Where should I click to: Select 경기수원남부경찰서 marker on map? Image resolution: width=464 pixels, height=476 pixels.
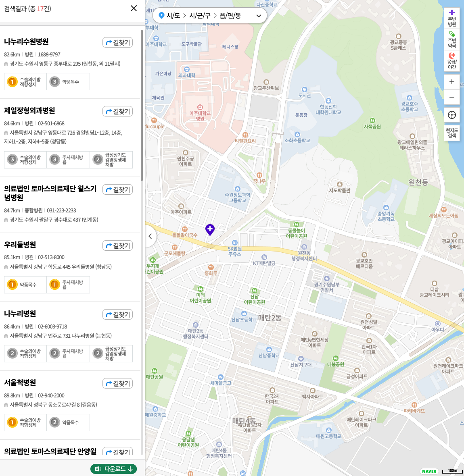[x=327, y=279]
